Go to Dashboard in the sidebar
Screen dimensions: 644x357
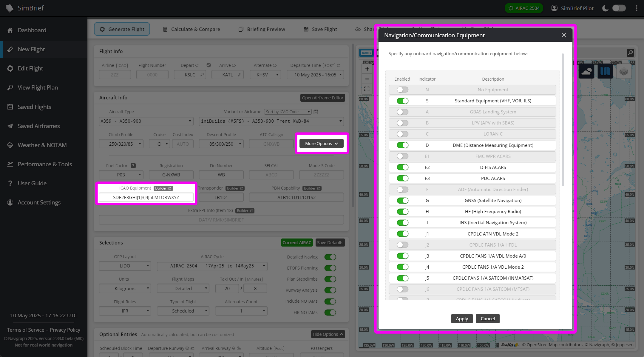point(32,30)
